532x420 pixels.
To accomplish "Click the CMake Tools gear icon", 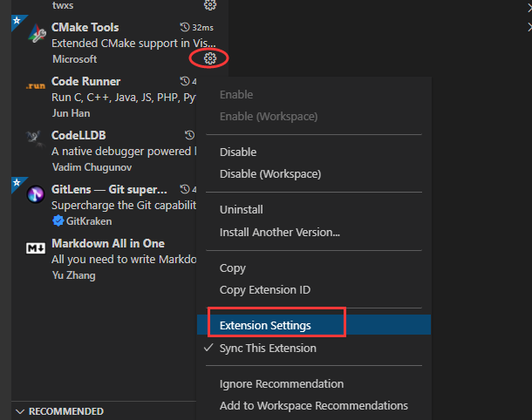I will 210,58.
